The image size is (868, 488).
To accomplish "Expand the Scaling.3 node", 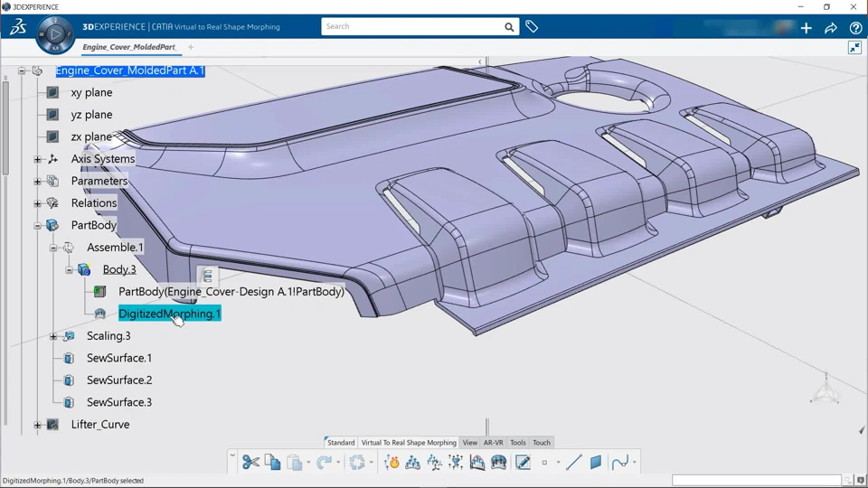I will [53, 336].
